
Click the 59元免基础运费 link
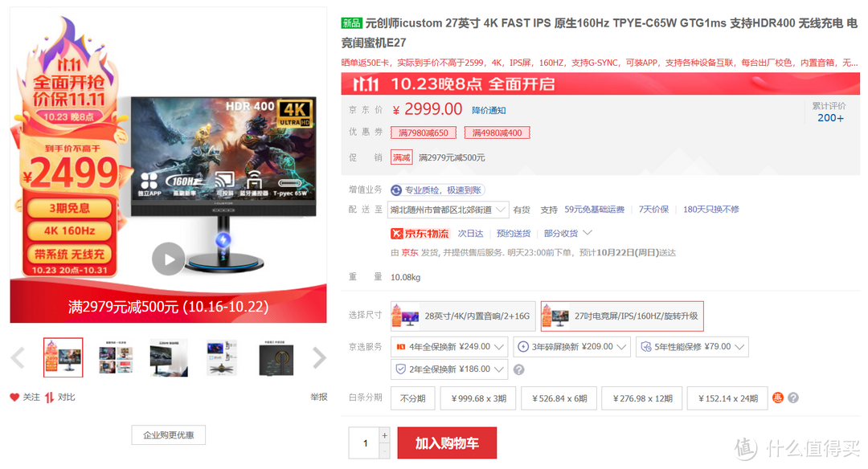click(594, 210)
